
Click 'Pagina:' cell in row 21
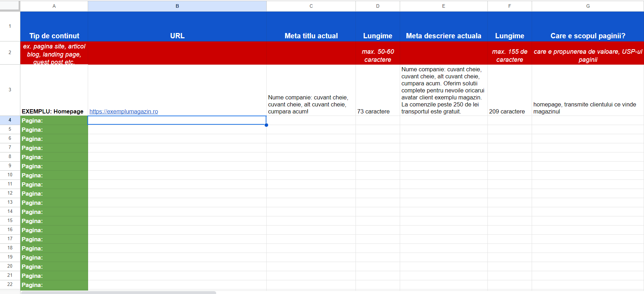pos(54,276)
